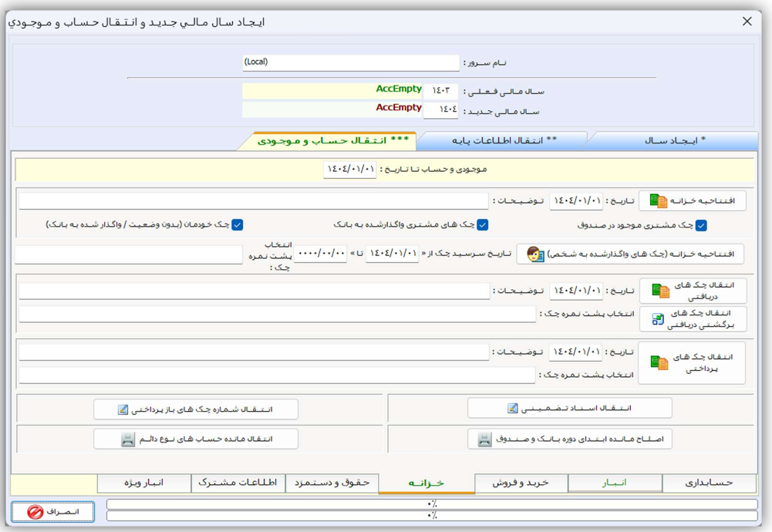Click افتتاحیه خزانه (چک های واگذارشده به شخص) button
The width and height of the screenshot is (772, 532).
[630, 254]
